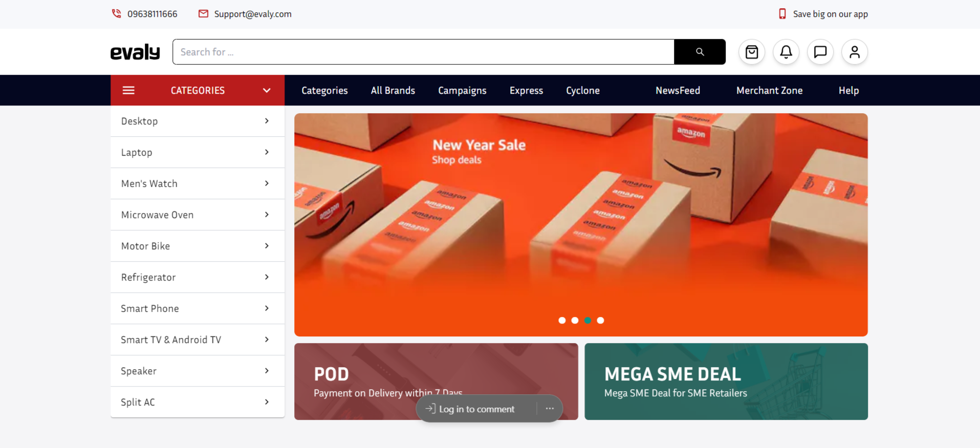Click the mobile app icon near Save big

tap(782, 14)
